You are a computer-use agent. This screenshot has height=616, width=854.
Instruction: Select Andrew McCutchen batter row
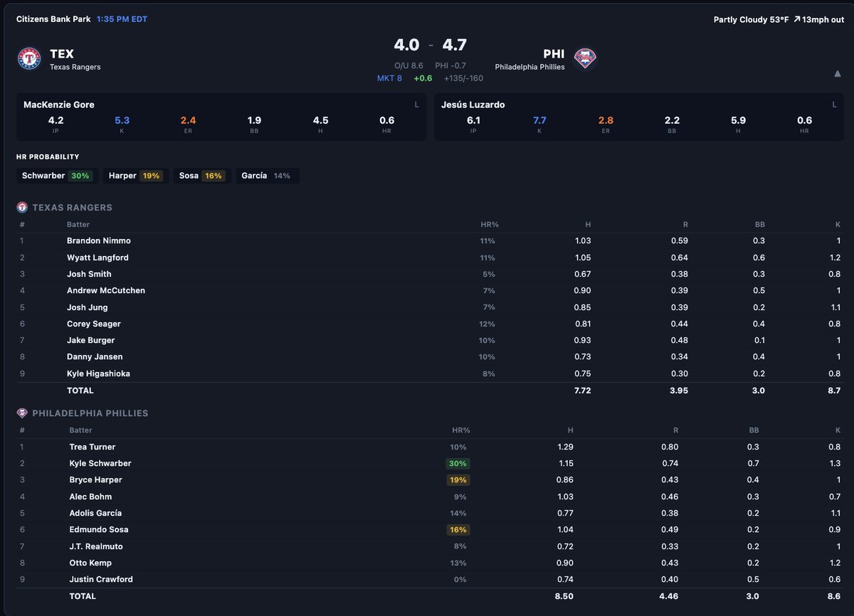tap(431, 291)
